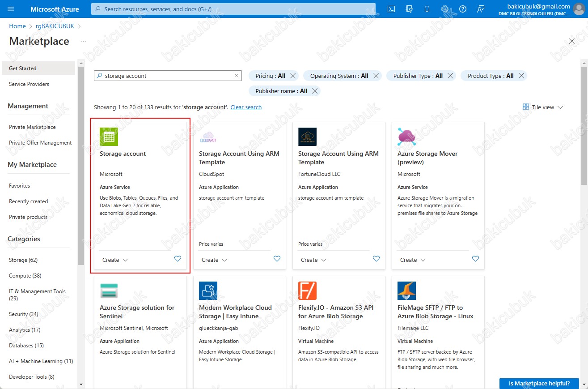Open Private Offer Management
This screenshot has width=588, height=389.
[x=40, y=143]
